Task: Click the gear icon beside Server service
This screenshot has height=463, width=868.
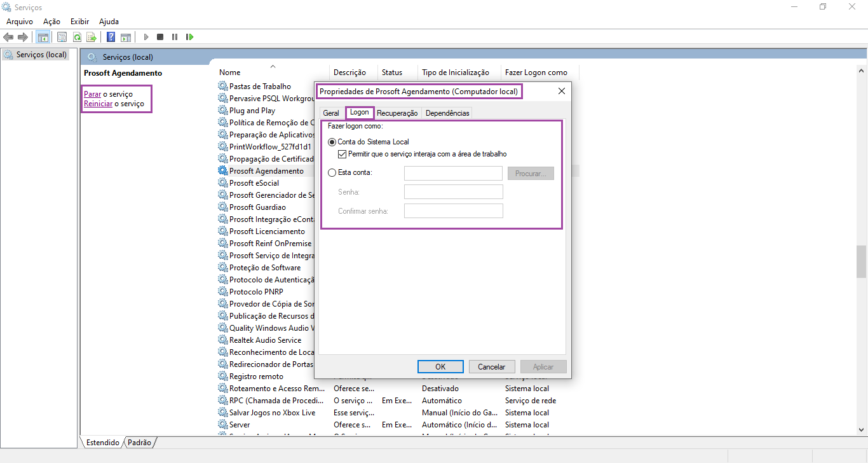Action: 222,424
